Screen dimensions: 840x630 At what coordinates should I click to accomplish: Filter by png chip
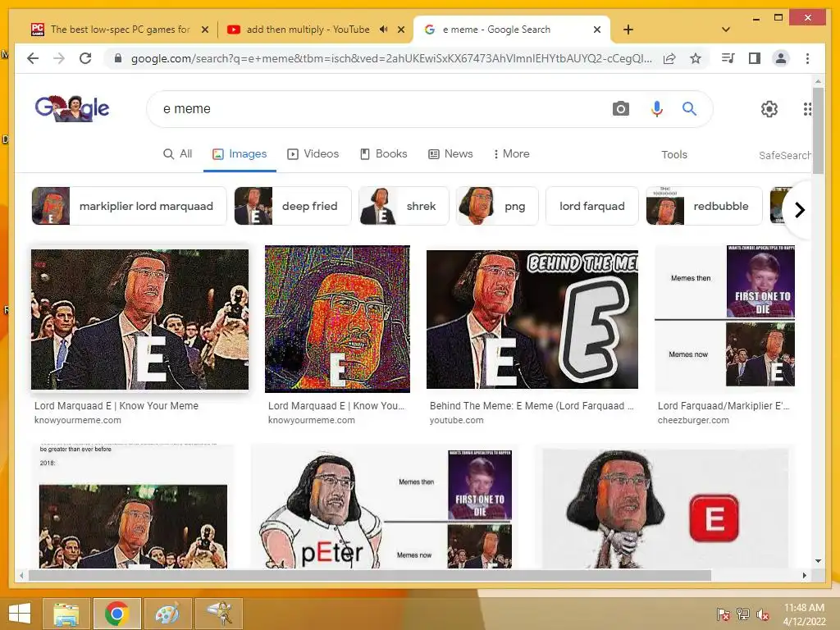coord(496,206)
